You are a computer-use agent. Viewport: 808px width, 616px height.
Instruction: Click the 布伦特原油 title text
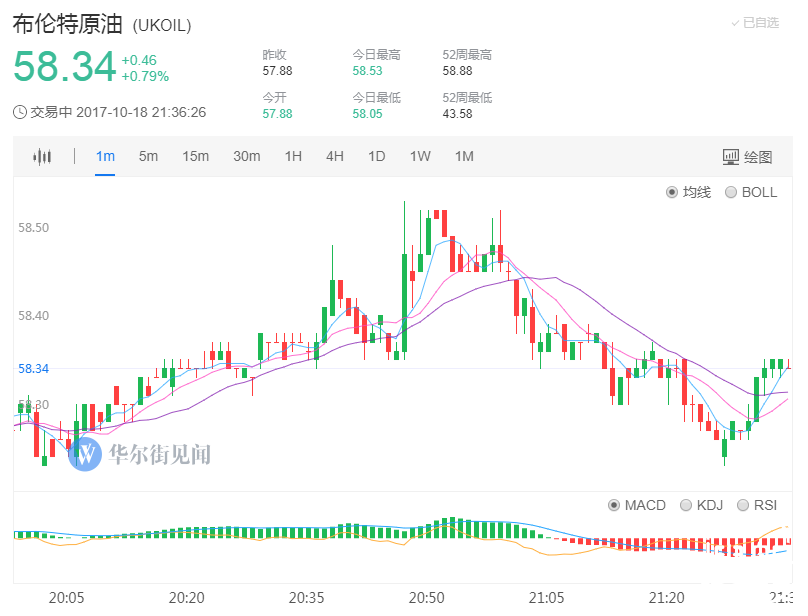point(68,24)
